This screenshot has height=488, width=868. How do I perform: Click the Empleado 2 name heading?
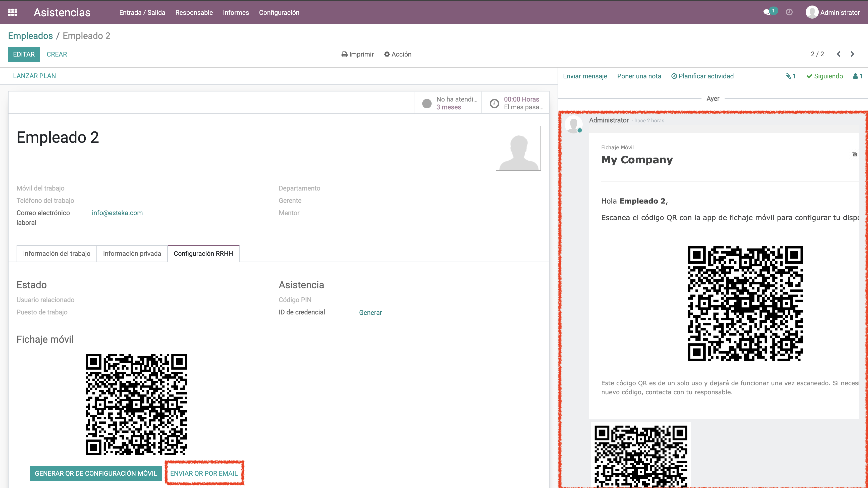[x=58, y=137]
